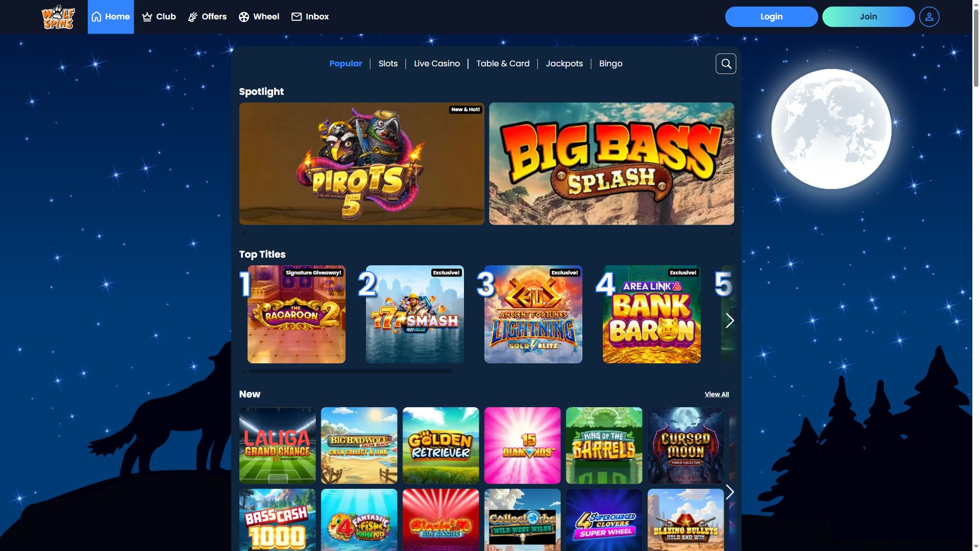Screen dimensions: 980x551
Task: Select the Popular category tab
Action: coord(346,64)
